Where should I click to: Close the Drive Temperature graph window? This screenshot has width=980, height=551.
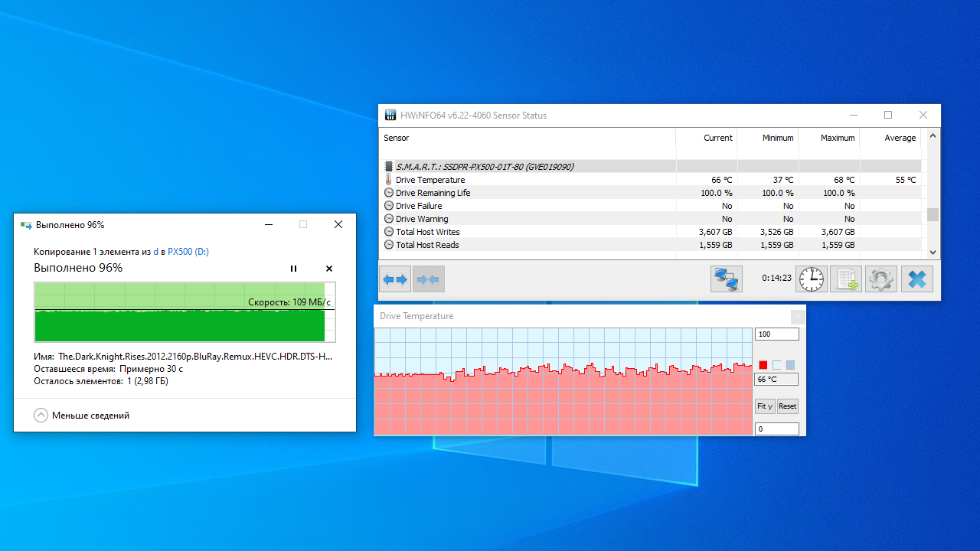[x=798, y=316]
